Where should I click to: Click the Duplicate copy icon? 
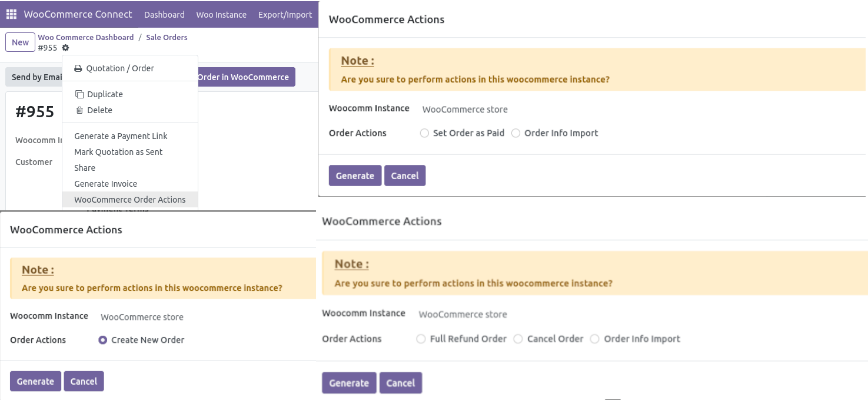(80, 93)
